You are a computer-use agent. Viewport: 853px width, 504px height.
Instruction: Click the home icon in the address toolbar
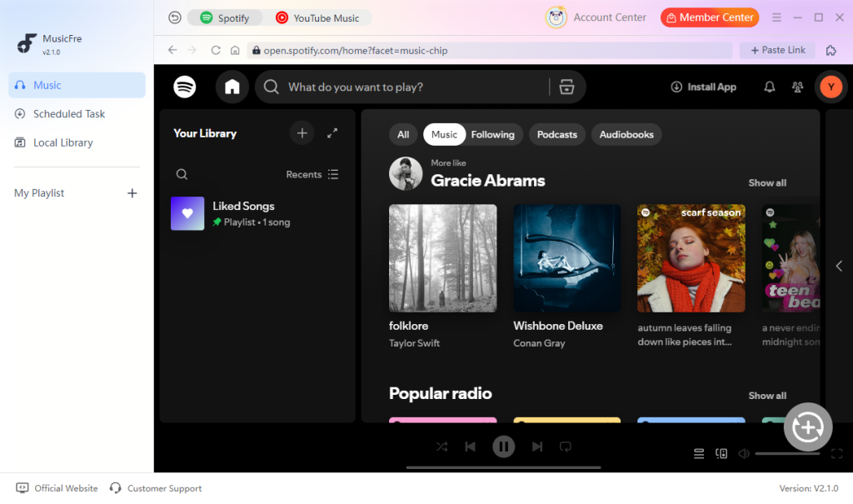click(x=235, y=50)
